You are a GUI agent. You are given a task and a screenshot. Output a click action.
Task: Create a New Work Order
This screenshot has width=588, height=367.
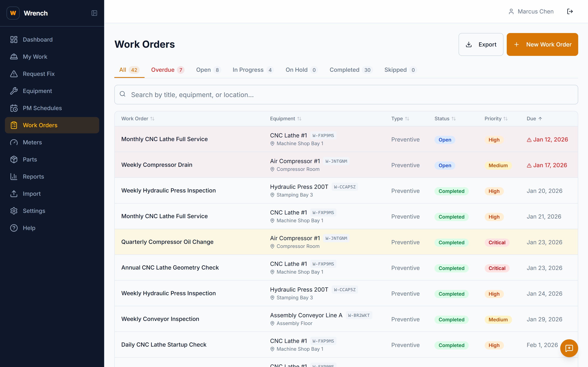pyautogui.click(x=542, y=44)
